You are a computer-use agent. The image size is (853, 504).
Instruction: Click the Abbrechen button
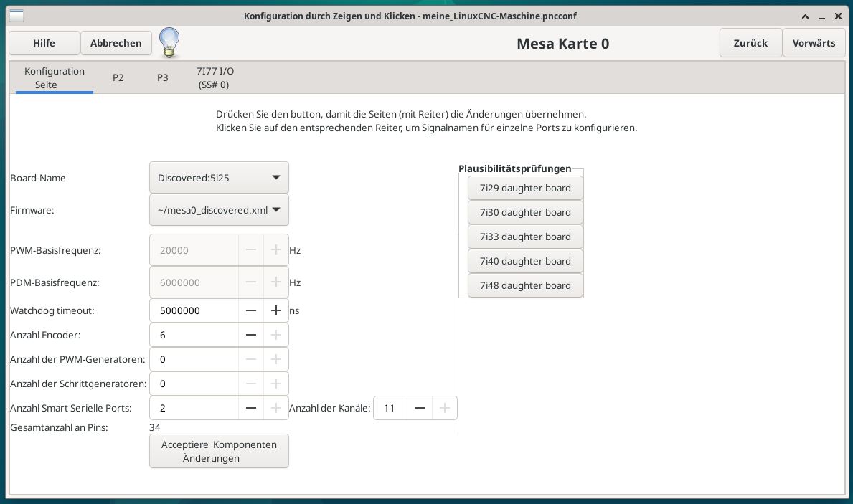(116, 43)
